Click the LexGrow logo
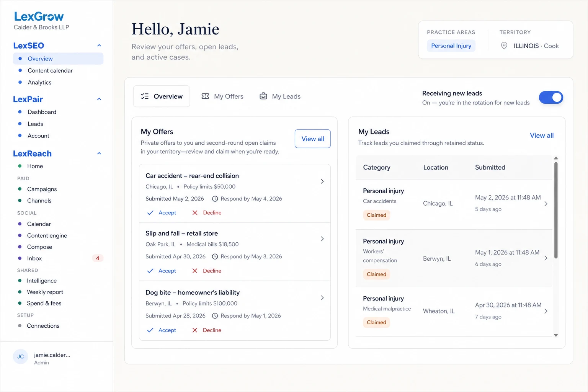 39,16
